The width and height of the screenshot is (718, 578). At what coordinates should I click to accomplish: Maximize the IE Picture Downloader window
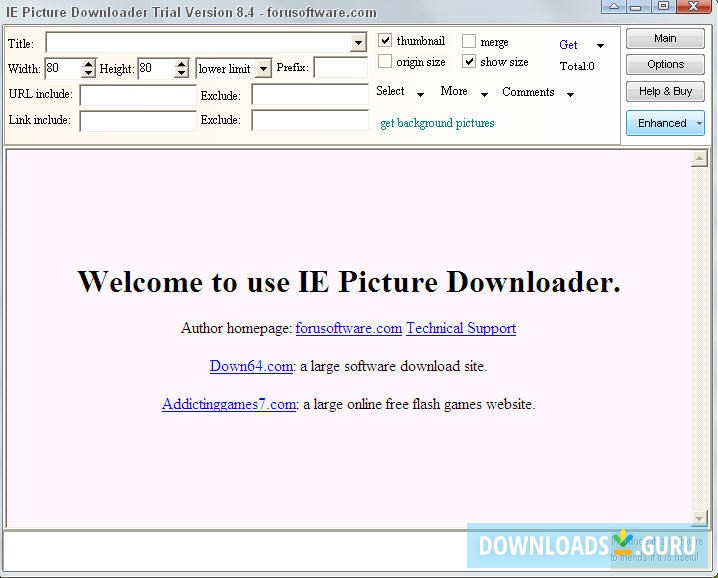point(663,6)
